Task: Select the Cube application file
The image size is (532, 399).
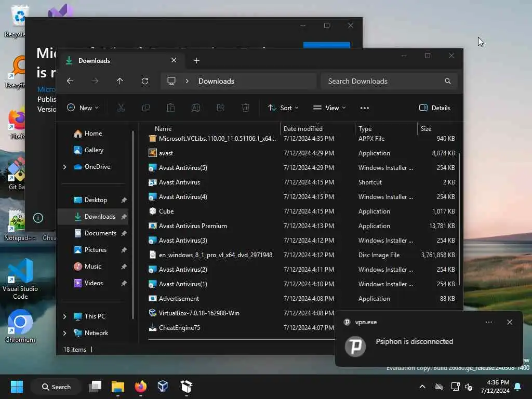Action: 166,211
